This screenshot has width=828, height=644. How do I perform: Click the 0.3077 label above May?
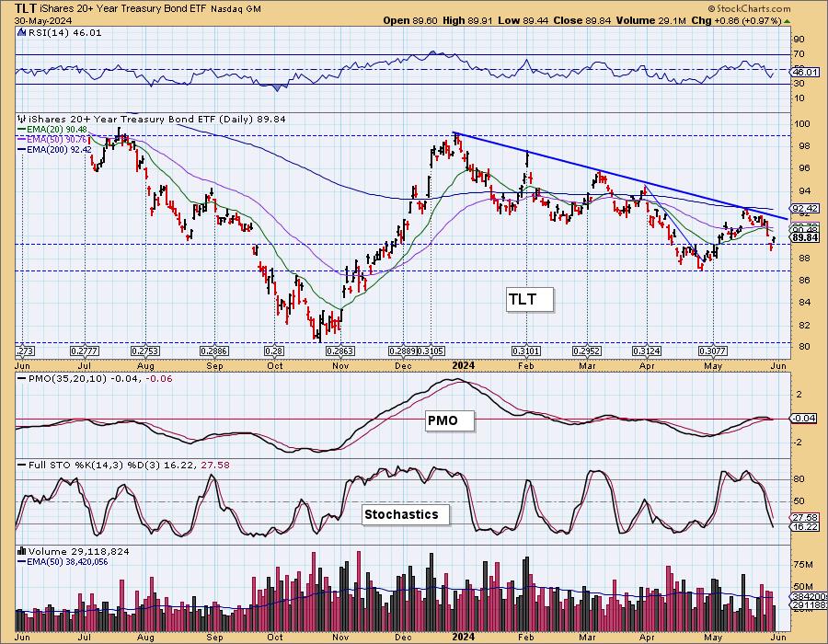[x=713, y=351]
